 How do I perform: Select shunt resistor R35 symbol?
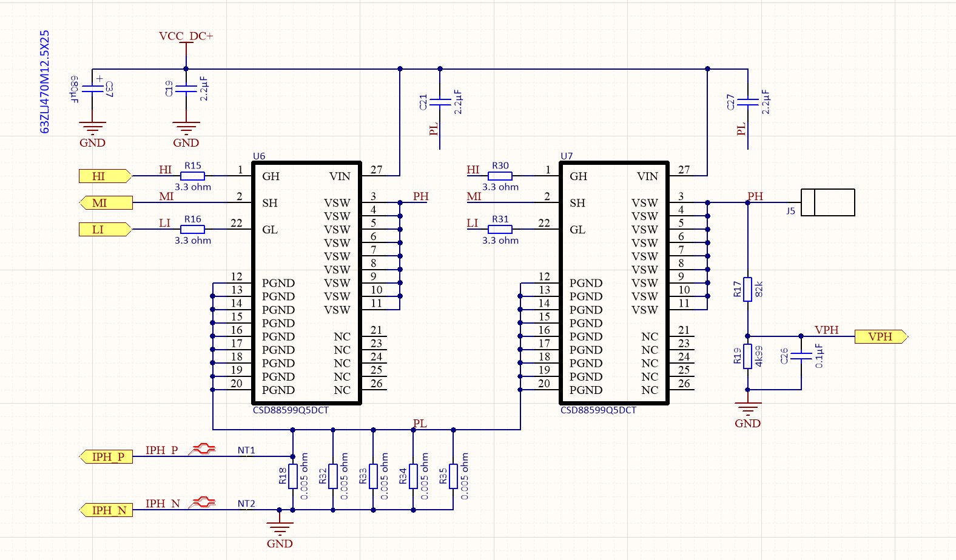click(453, 476)
